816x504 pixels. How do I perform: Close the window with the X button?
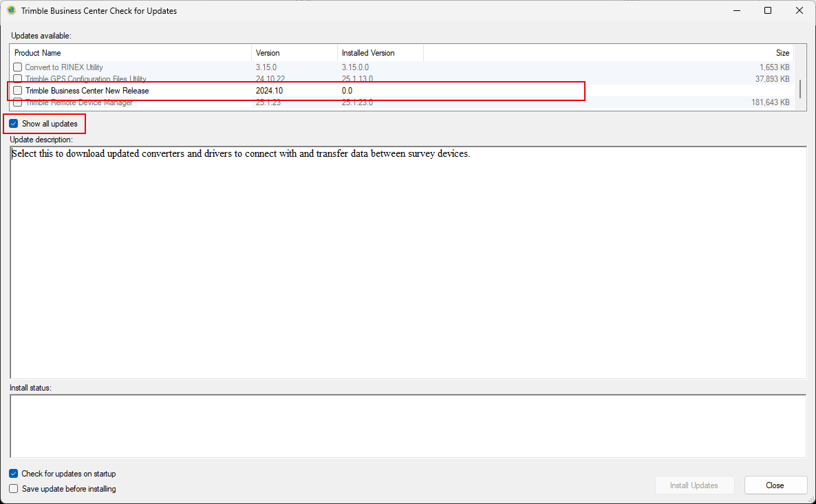799,10
